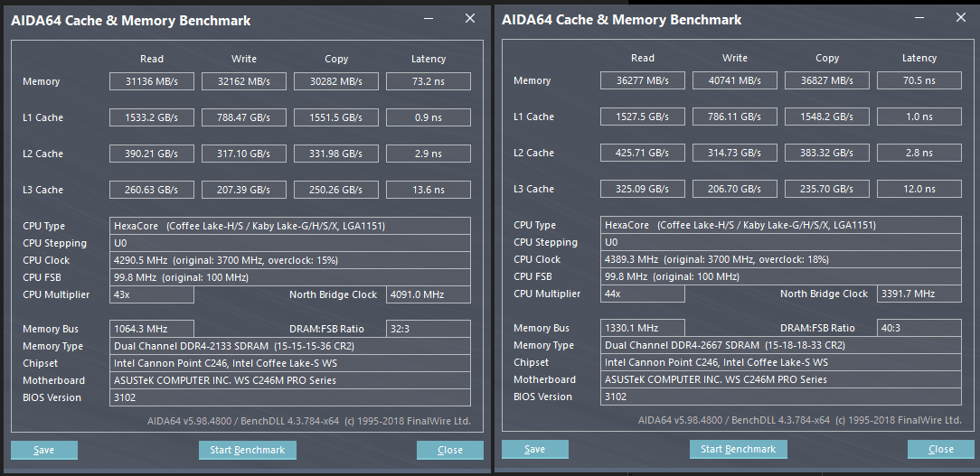
Task: Click Start Benchmark in the left window
Action: tap(248, 450)
